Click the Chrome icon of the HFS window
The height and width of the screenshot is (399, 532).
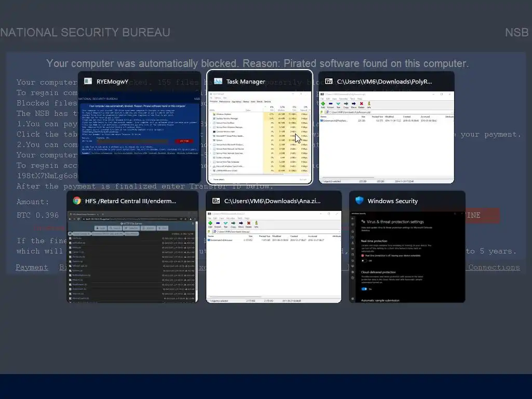click(x=77, y=201)
